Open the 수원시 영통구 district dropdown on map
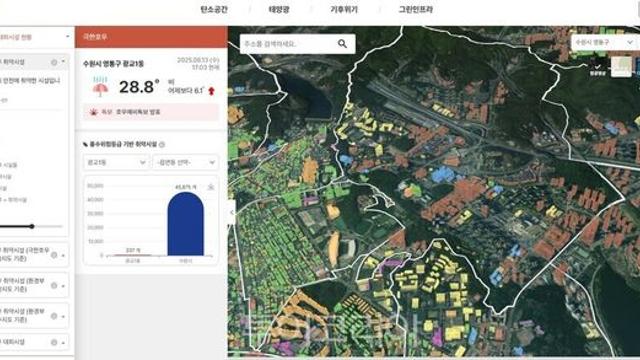Viewport: 640px width, 360px height. click(x=605, y=42)
